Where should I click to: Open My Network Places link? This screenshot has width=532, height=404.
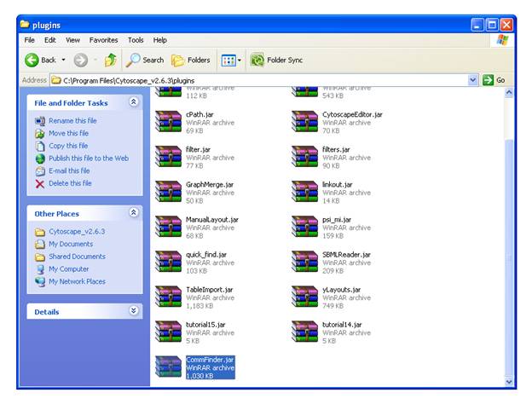tap(77, 281)
